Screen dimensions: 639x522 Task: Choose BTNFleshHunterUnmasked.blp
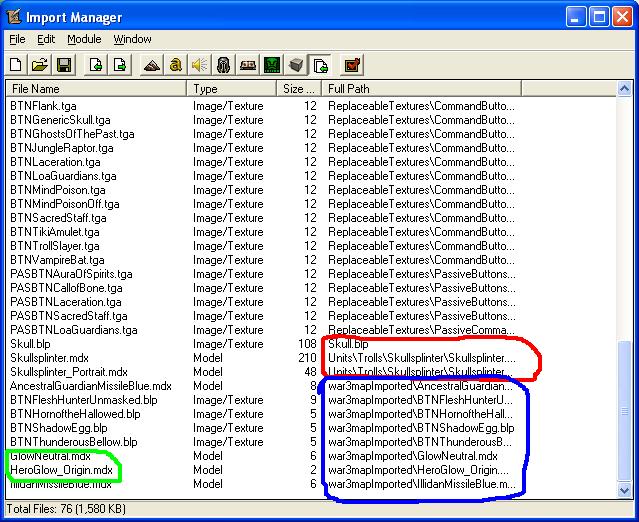[x=84, y=400]
